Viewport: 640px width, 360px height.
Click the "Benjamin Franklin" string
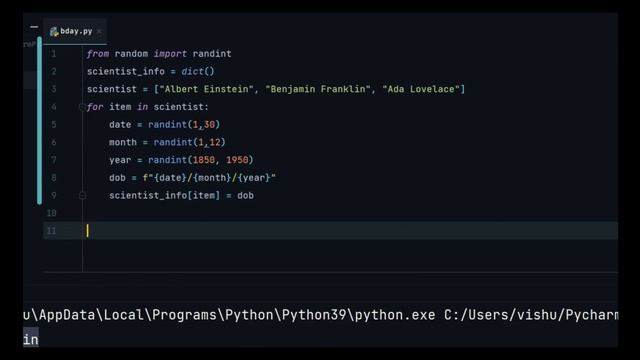[318, 89]
